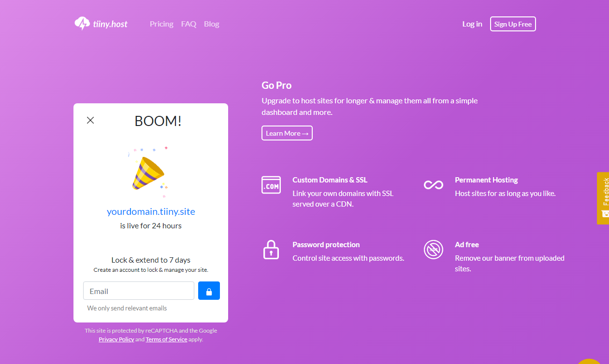Click the 'Lock & extend to 7 days' text
Viewport: 609px width, 364px height.
point(151,260)
